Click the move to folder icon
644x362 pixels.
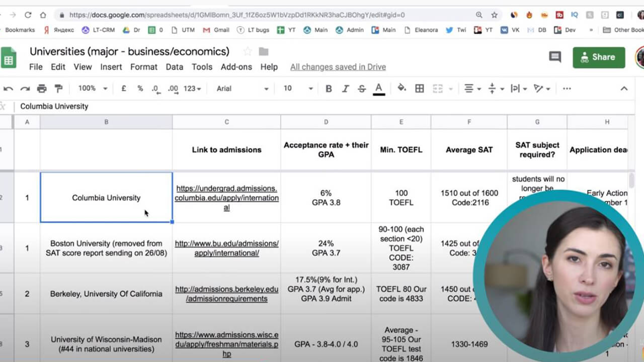(x=264, y=51)
